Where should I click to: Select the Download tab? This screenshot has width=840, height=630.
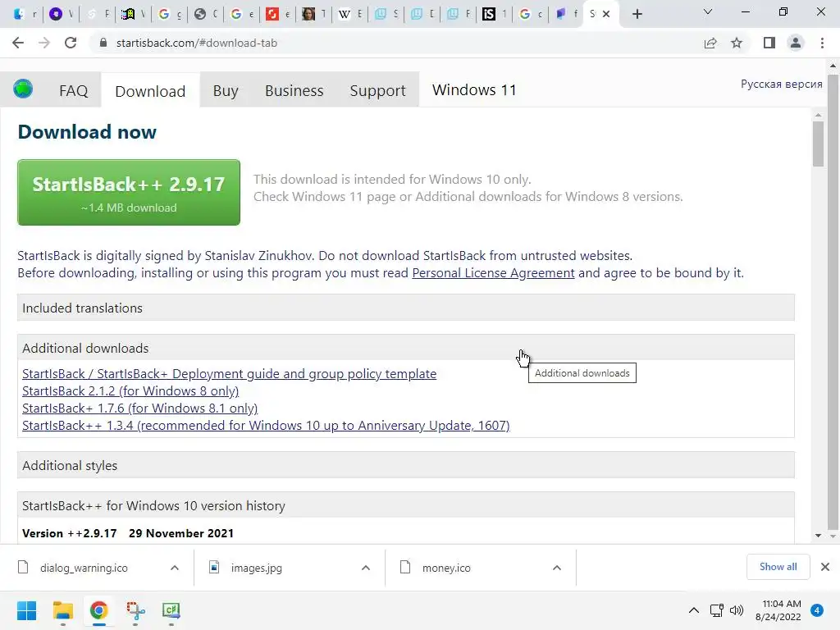150,91
